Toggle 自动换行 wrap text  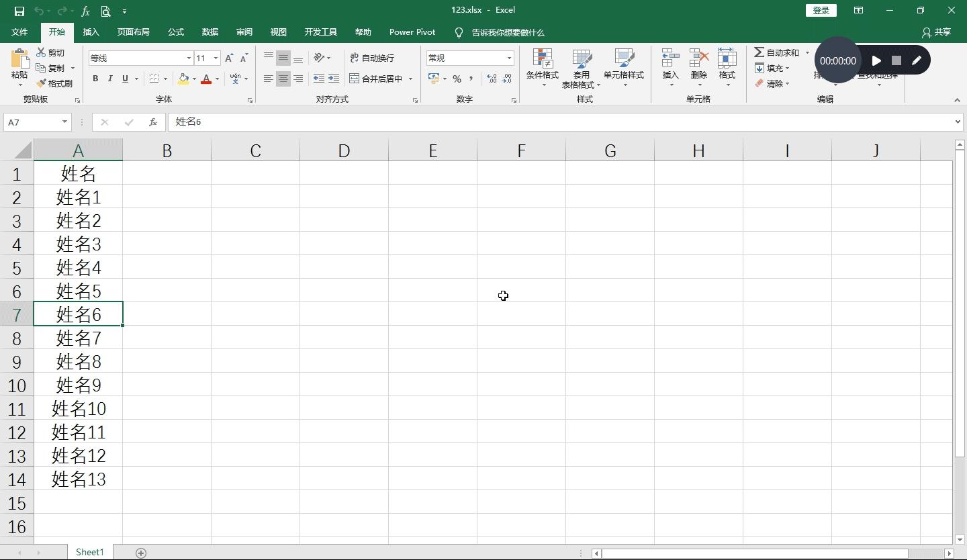point(372,58)
